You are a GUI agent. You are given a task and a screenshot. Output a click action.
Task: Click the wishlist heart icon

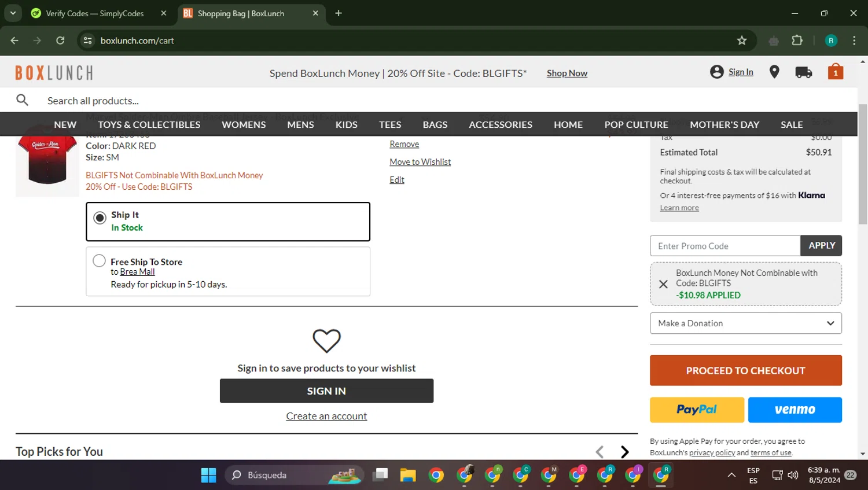click(326, 341)
